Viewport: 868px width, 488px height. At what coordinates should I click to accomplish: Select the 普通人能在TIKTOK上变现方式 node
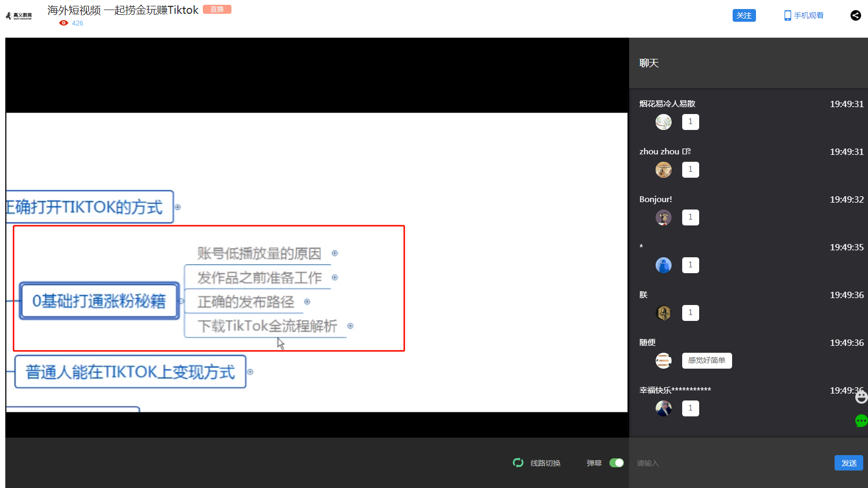130,372
